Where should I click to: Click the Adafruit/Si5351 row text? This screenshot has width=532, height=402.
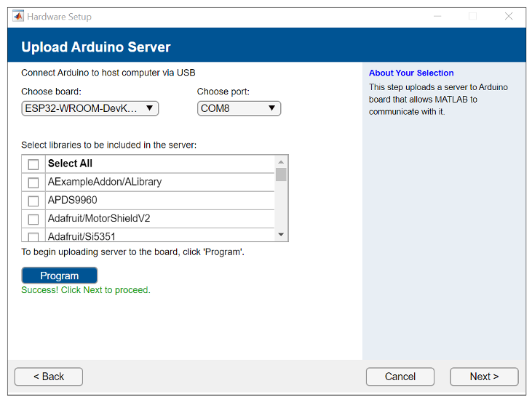click(x=82, y=236)
